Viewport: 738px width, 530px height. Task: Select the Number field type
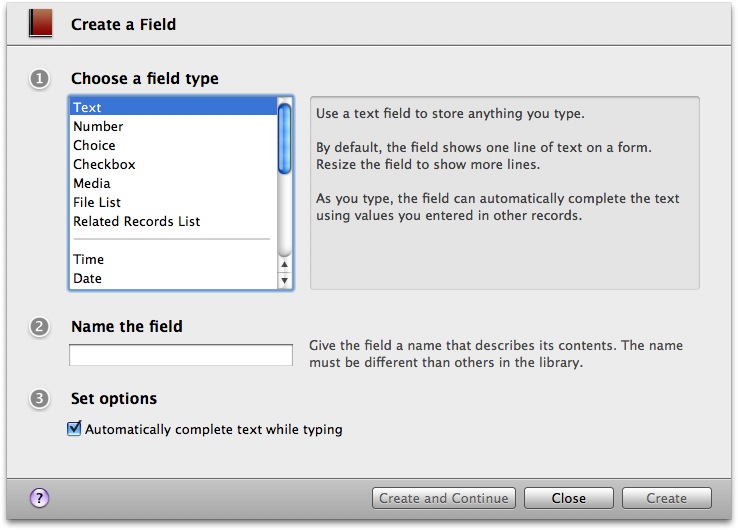174,126
